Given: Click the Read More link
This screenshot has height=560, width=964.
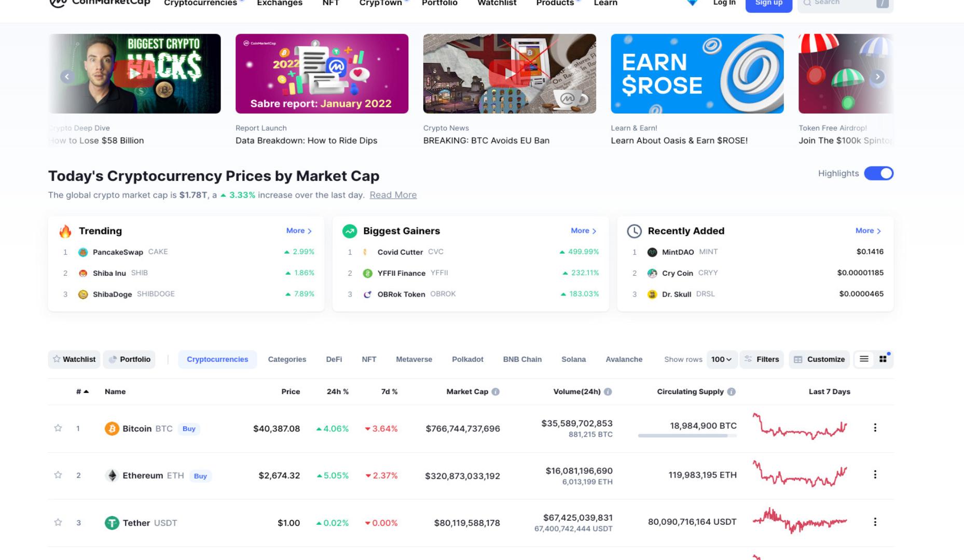Looking at the screenshot, I should tap(393, 195).
